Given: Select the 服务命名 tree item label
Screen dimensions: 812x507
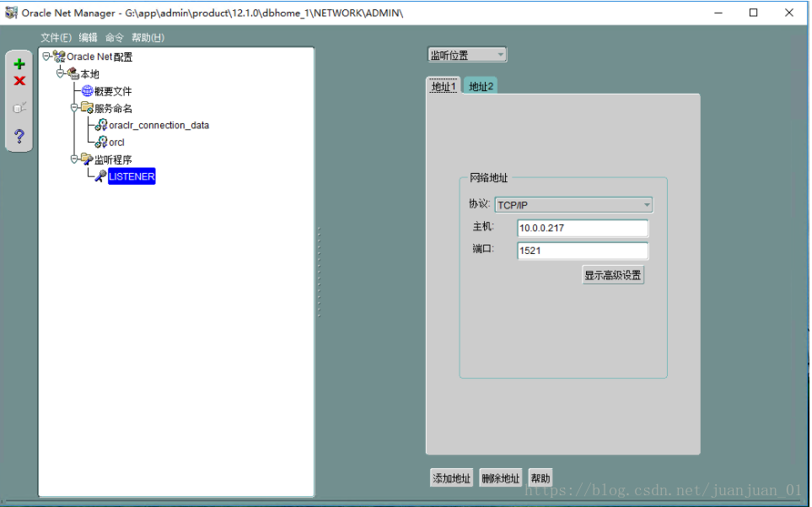Looking at the screenshot, I should coord(113,108).
